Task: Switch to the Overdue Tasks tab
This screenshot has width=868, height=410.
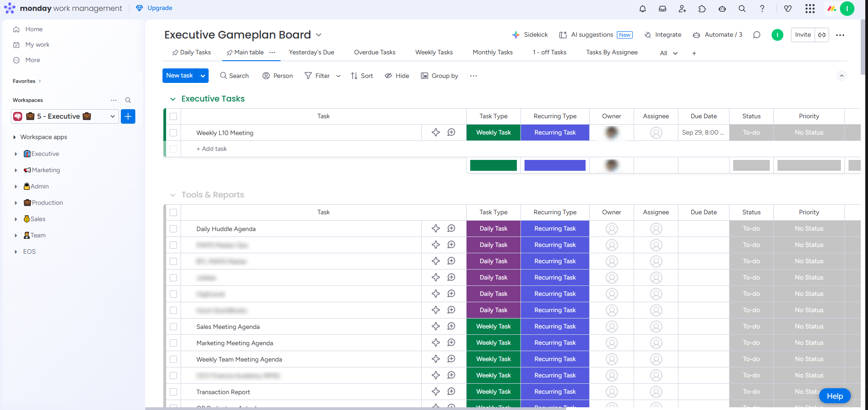Action: [374, 52]
